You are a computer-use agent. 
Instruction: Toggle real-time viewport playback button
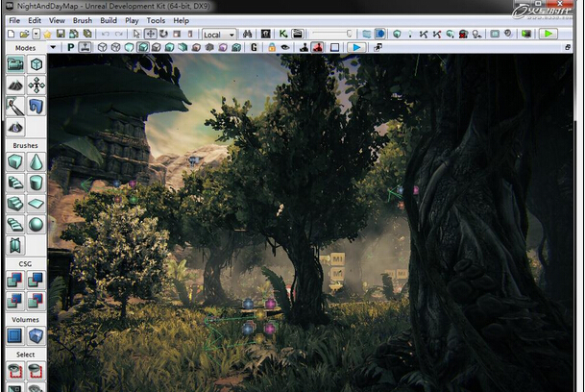(x=356, y=47)
